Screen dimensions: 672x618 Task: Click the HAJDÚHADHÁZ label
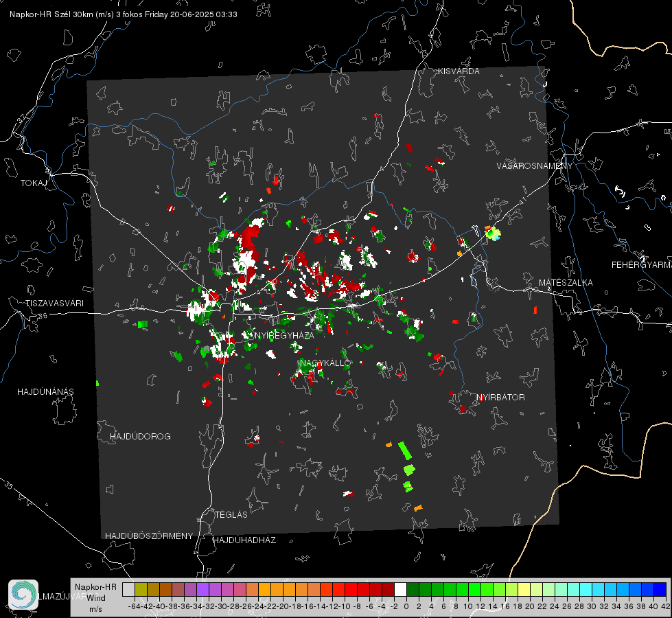(x=244, y=540)
